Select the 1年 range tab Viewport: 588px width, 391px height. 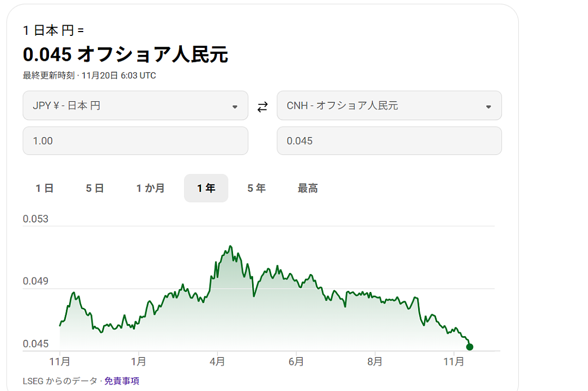coord(206,188)
